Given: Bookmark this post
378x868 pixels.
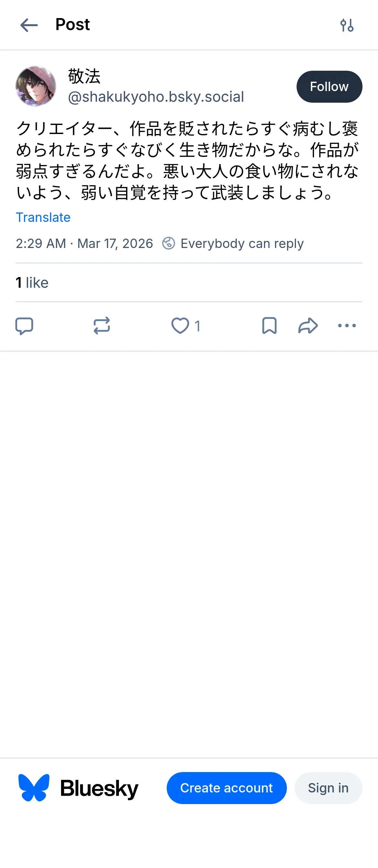Looking at the screenshot, I should pyautogui.click(x=269, y=326).
